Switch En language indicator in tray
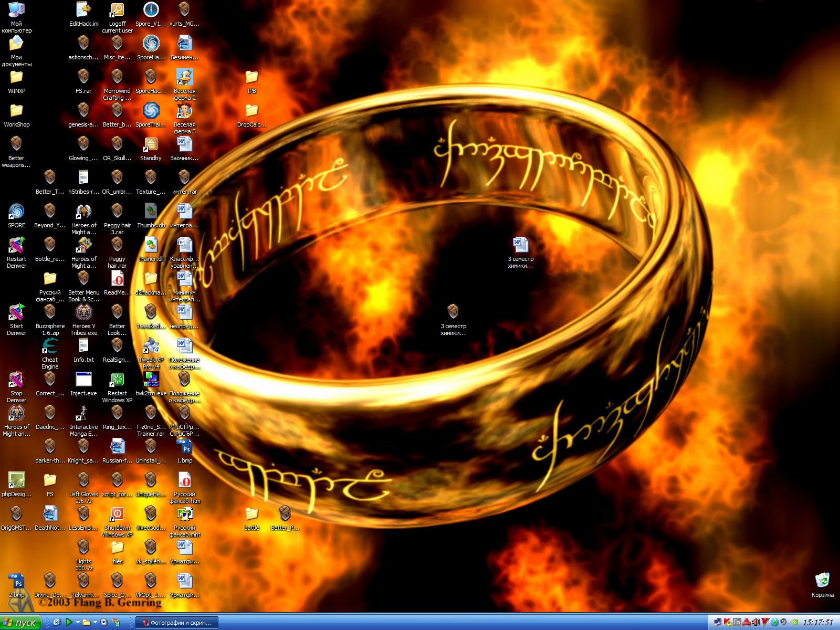The height and width of the screenshot is (630, 840). 737,622
